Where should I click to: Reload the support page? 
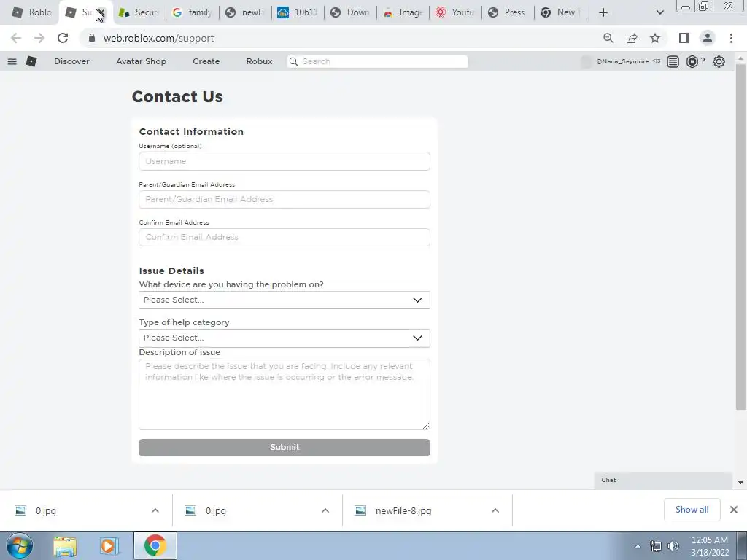(63, 38)
